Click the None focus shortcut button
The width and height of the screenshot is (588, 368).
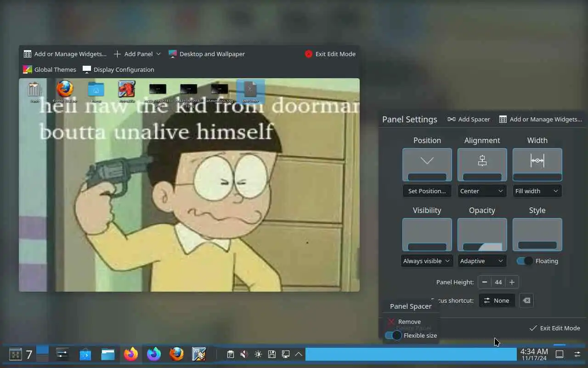pyautogui.click(x=497, y=300)
